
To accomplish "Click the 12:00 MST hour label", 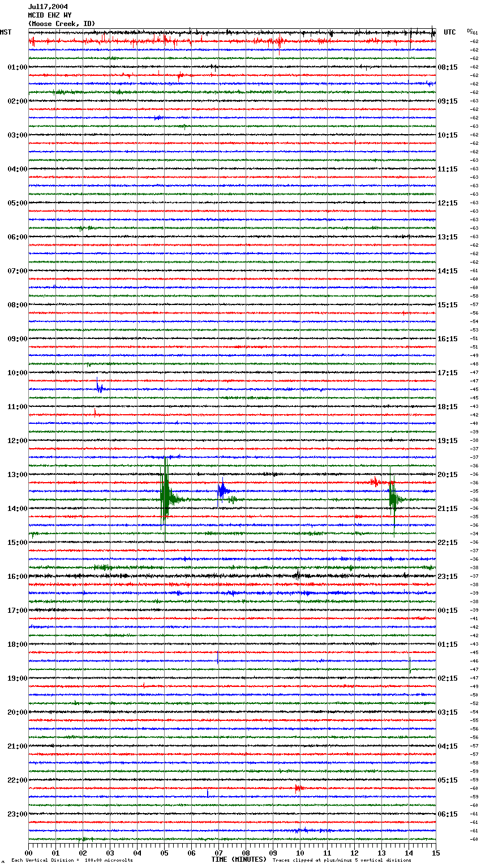I will [x=18, y=441].
